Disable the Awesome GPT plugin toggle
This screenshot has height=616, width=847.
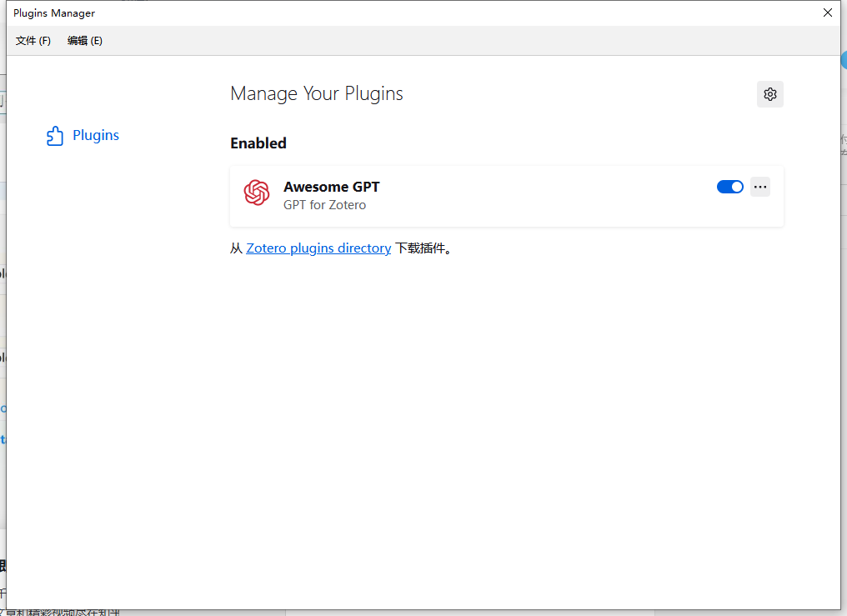click(x=729, y=187)
